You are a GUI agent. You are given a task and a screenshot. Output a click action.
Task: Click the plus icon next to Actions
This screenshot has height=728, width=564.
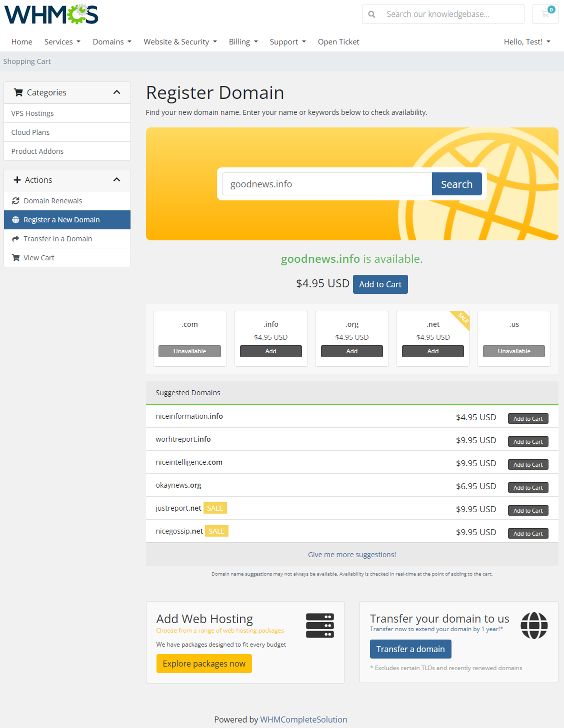pyautogui.click(x=17, y=179)
